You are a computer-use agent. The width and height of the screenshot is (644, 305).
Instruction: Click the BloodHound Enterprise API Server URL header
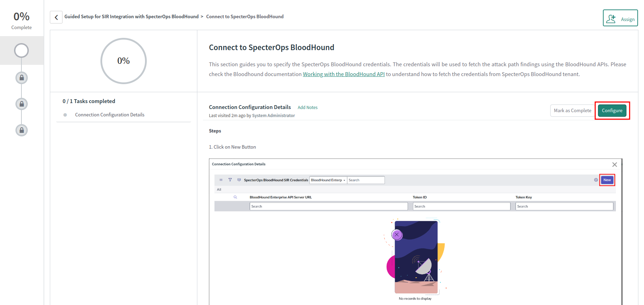(x=281, y=197)
